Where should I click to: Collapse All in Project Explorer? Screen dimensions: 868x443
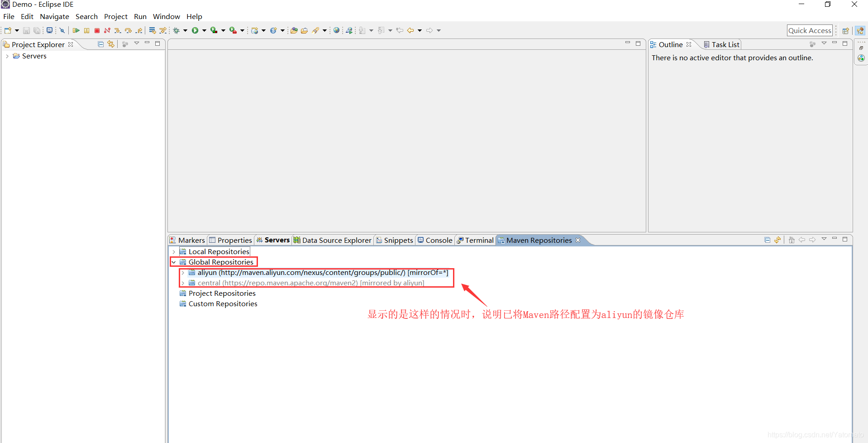100,44
